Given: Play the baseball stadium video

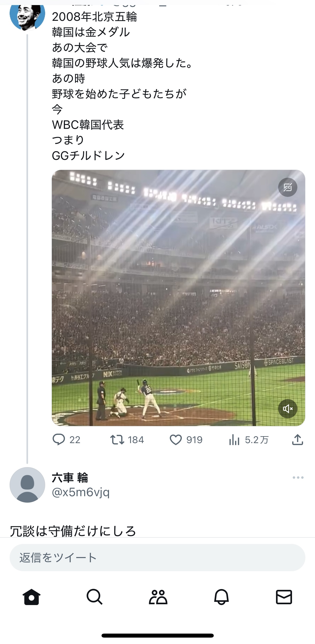Looking at the screenshot, I should [x=178, y=298].
